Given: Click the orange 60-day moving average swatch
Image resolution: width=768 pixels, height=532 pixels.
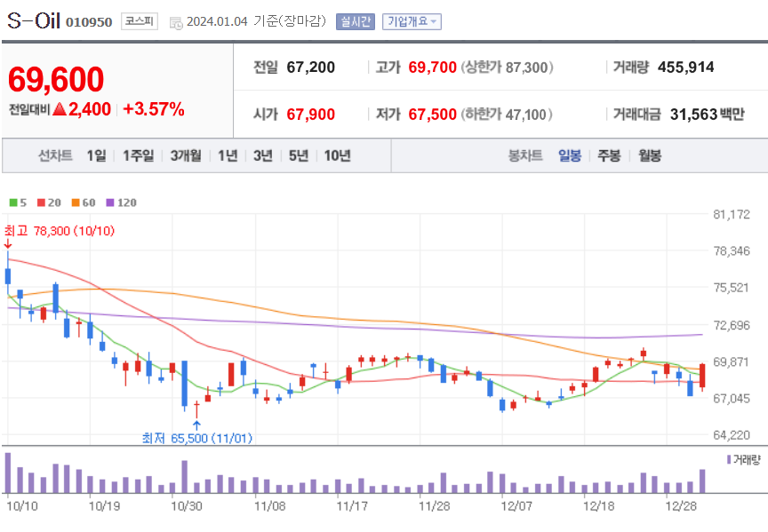Looking at the screenshot, I should (76, 202).
